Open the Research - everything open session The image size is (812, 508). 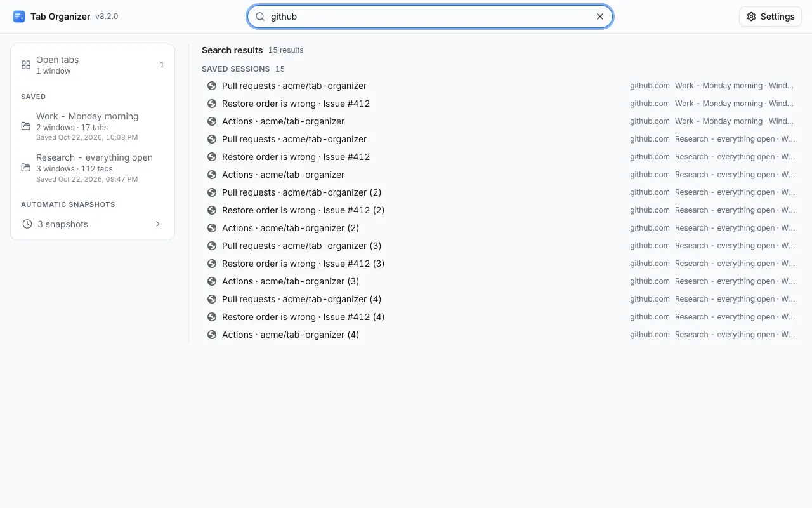click(x=93, y=168)
